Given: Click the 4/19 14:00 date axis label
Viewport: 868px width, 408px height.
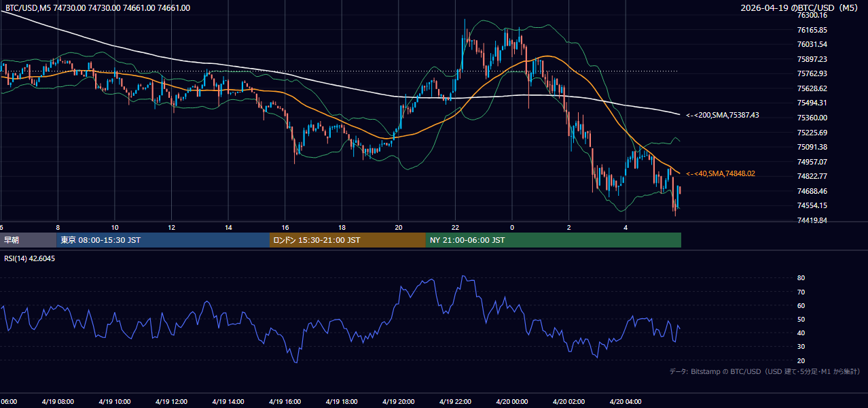Looking at the screenshot, I should (228, 401).
